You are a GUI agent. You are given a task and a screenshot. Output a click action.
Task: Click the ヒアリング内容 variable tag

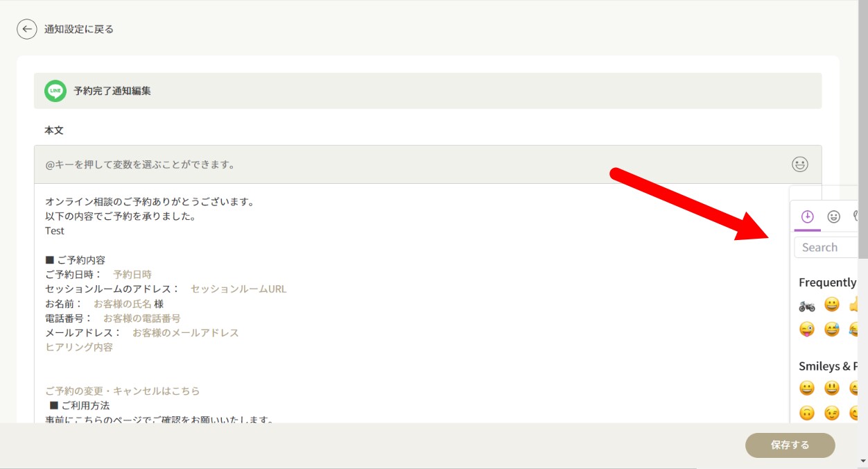[x=79, y=348]
